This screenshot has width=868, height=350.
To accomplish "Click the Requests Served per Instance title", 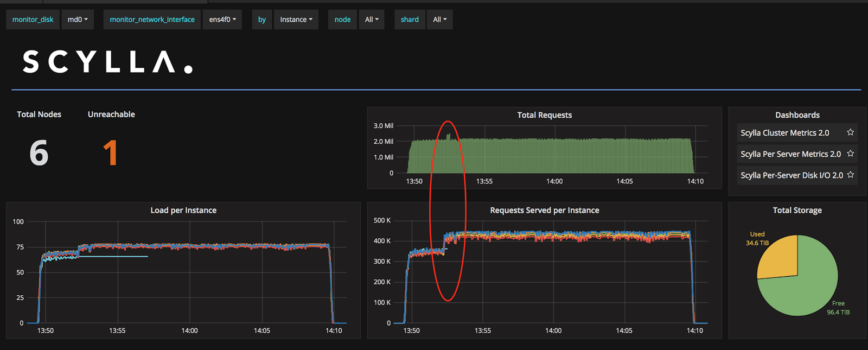I will coord(545,211).
